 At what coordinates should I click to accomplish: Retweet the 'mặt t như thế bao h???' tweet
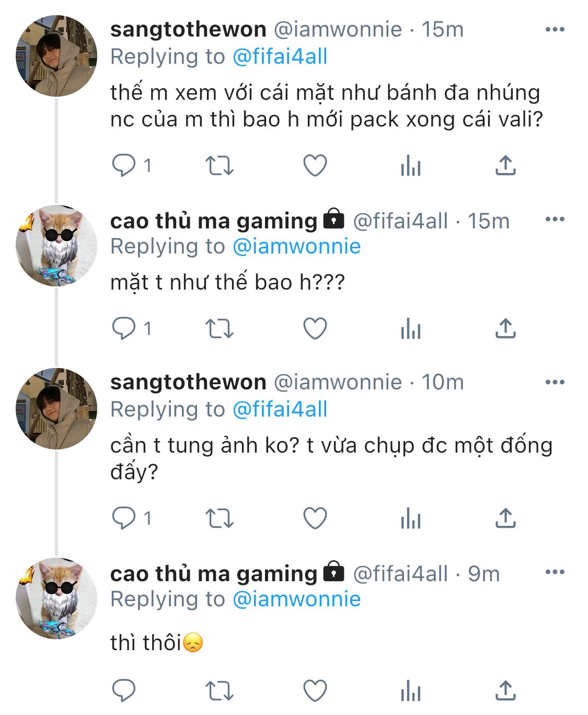pyautogui.click(x=220, y=329)
